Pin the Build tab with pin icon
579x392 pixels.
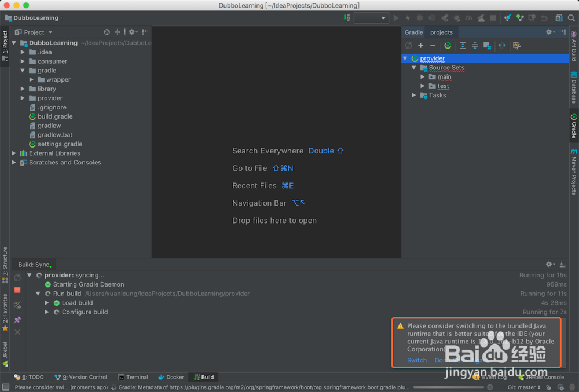[17, 320]
